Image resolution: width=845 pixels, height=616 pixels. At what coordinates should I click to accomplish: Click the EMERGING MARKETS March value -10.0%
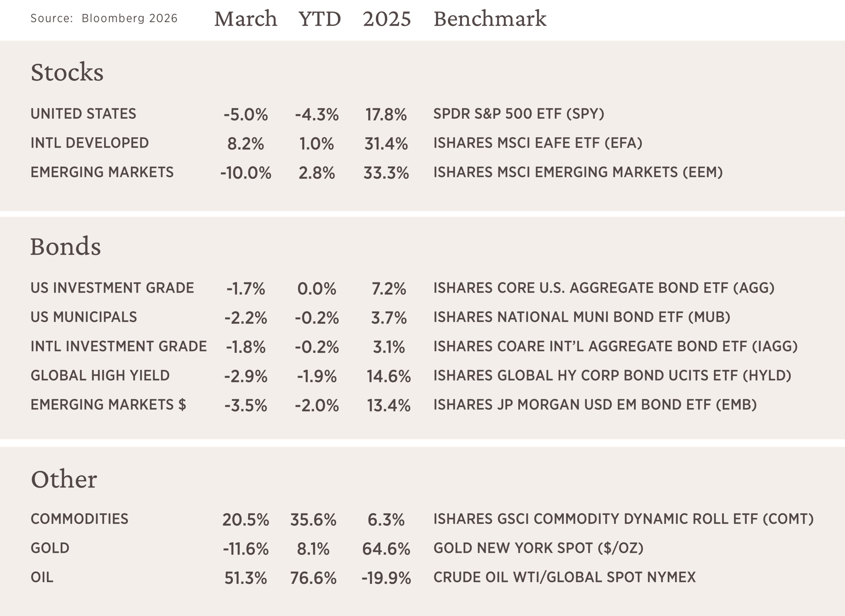pyautogui.click(x=246, y=173)
